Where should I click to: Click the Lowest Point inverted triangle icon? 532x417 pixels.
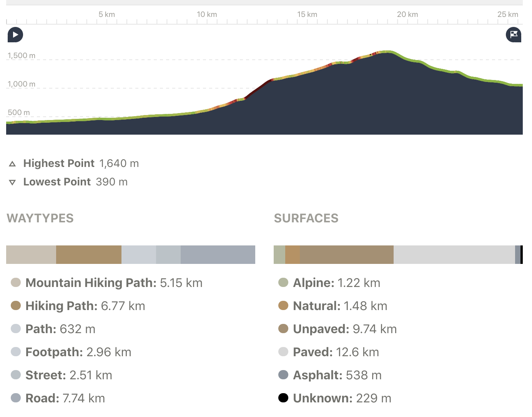point(12,182)
